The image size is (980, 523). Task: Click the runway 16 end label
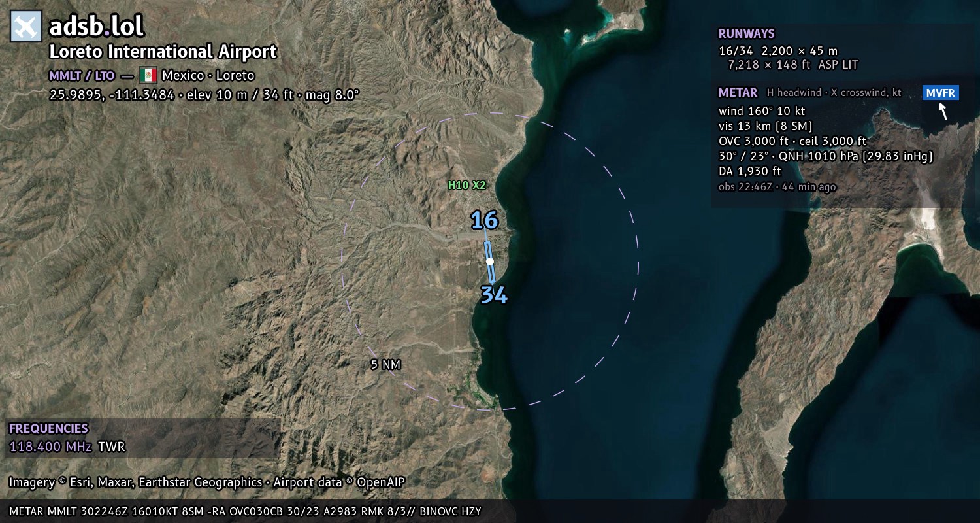[x=484, y=220]
